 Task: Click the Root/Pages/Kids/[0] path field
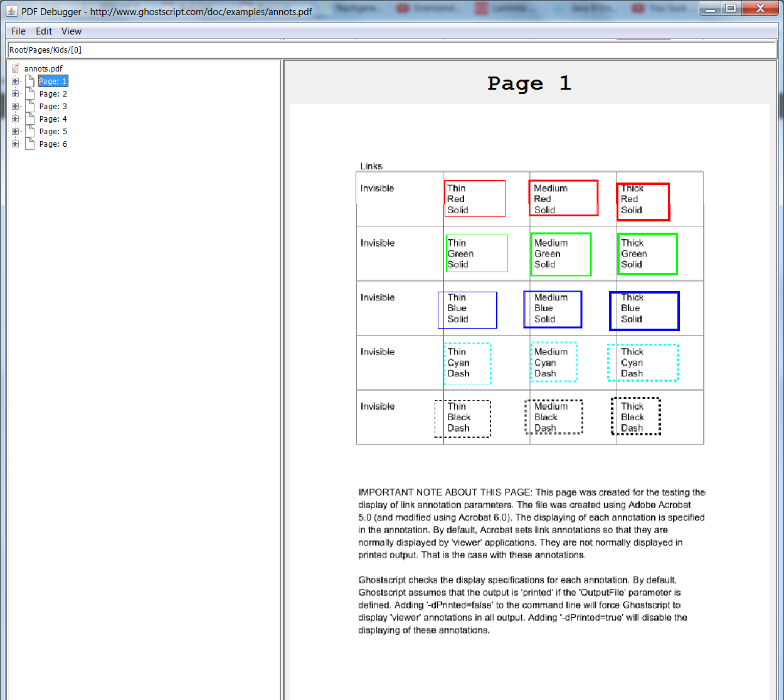tap(391, 50)
